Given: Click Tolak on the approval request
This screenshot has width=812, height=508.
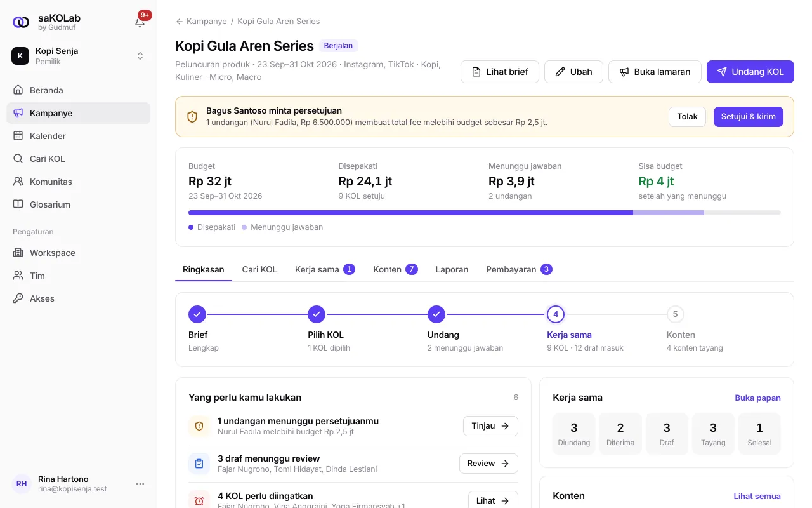Looking at the screenshot, I should tap(687, 117).
